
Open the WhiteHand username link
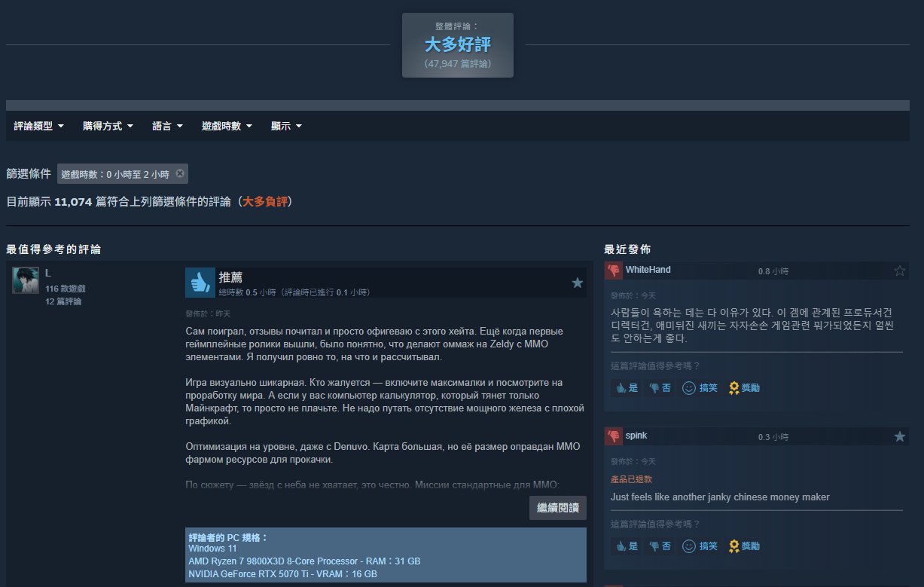click(x=648, y=270)
